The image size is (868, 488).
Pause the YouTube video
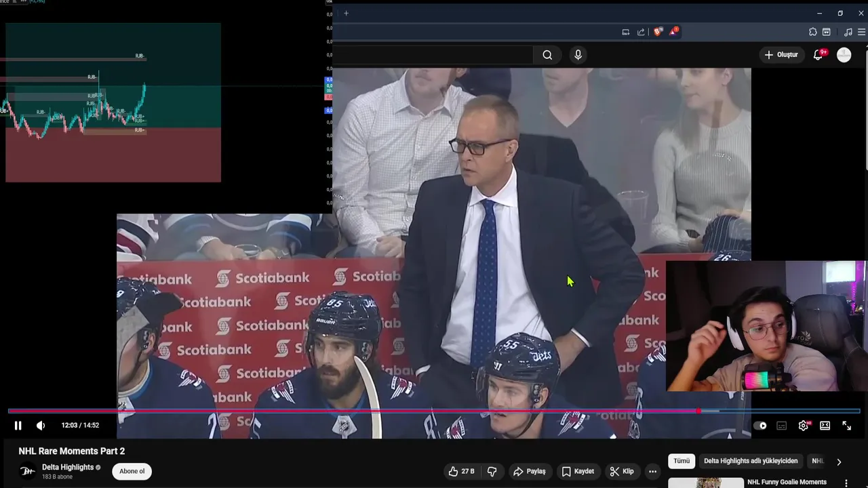[18, 426]
